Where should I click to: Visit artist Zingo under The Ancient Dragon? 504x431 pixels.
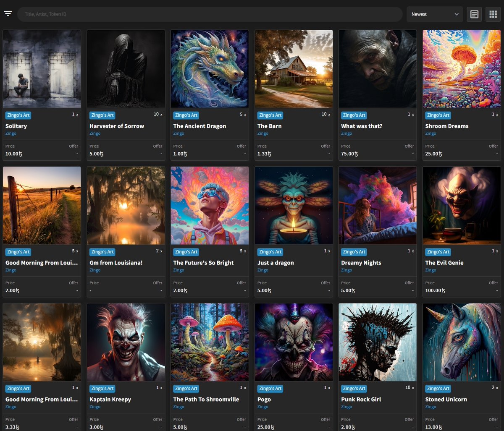179,133
